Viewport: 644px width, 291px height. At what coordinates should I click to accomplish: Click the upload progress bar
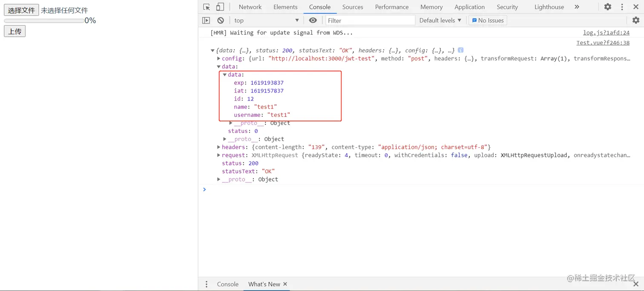[44, 20]
